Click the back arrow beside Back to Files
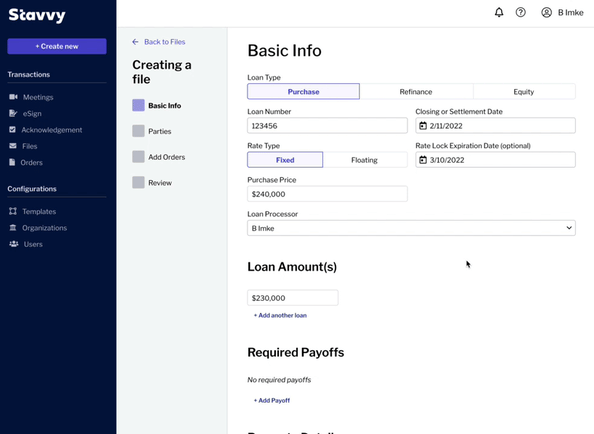This screenshot has height=434, width=594. pyautogui.click(x=135, y=42)
